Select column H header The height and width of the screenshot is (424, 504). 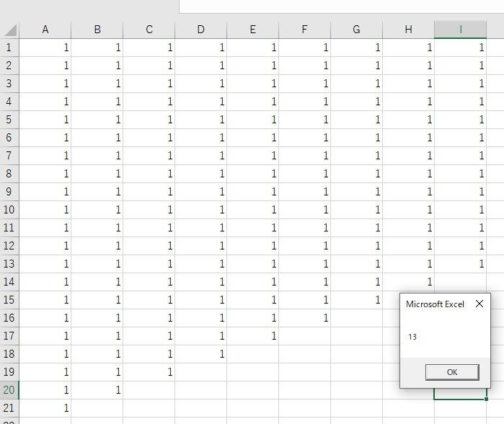[x=409, y=30]
